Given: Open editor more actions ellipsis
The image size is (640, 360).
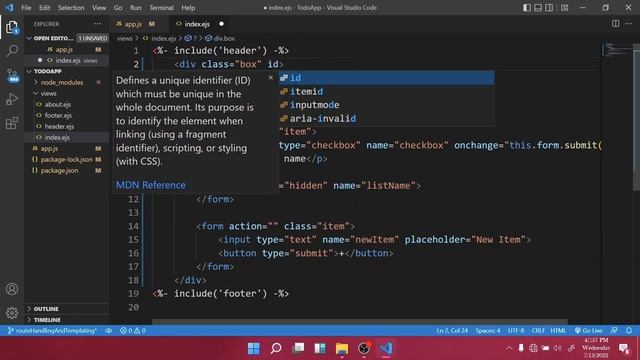Looking at the screenshot, I should coord(629,24).
